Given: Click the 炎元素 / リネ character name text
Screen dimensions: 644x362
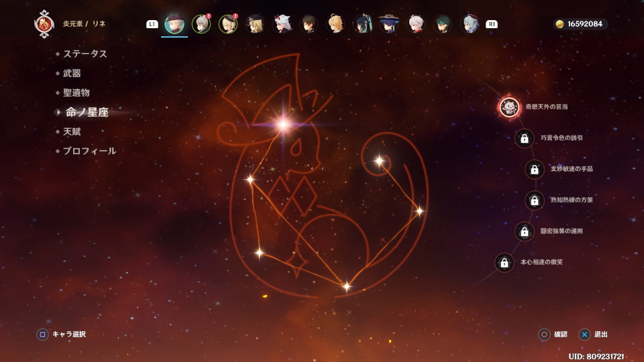Looking at the screenshot, I should (85, 24).
